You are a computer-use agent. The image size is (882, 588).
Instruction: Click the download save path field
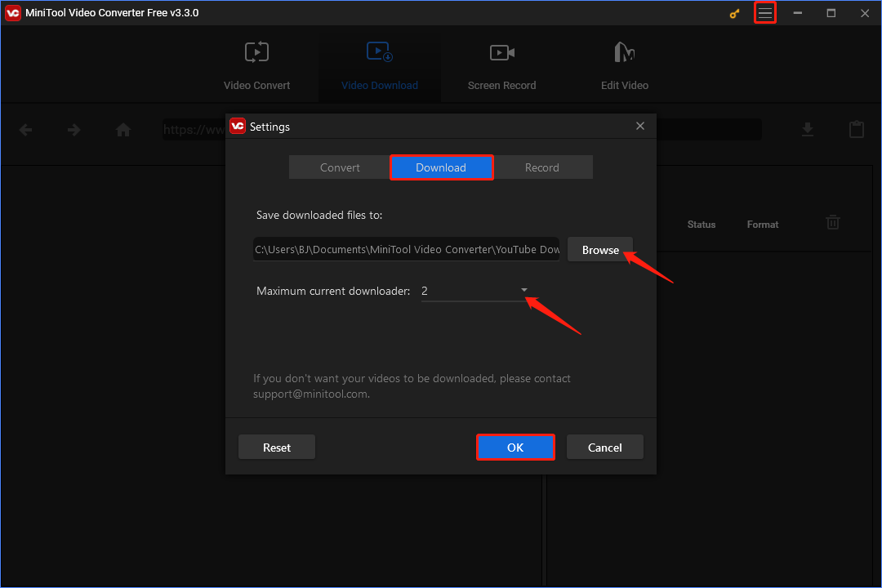point(406,249)
